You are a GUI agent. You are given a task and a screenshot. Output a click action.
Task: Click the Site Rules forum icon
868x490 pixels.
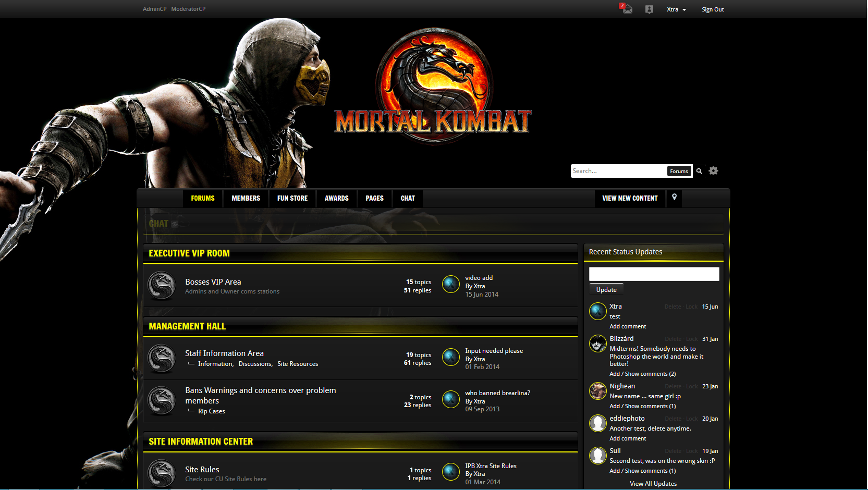162,473
